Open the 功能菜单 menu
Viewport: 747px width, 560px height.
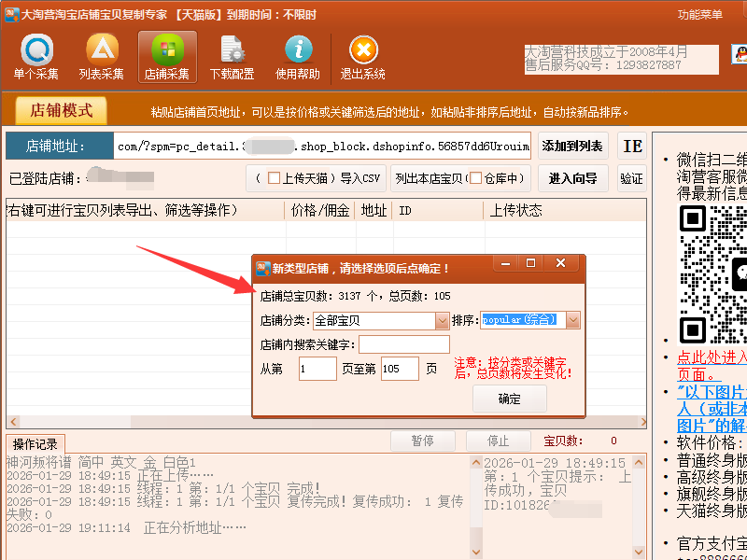(x=700, y=15)
